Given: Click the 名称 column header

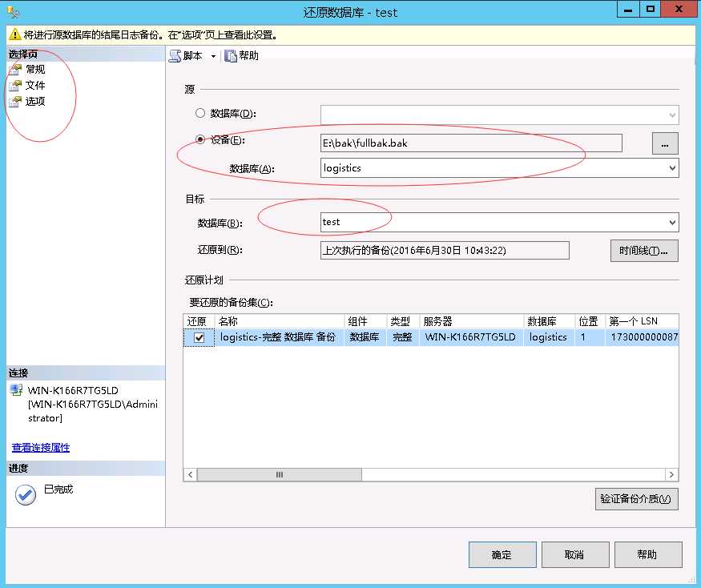Looking at the screenshot, I should click(280, 321).
